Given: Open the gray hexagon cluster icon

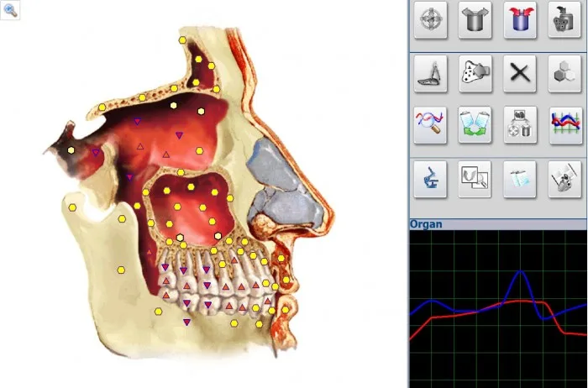Looking at the screenshot, I should point(564,73).
